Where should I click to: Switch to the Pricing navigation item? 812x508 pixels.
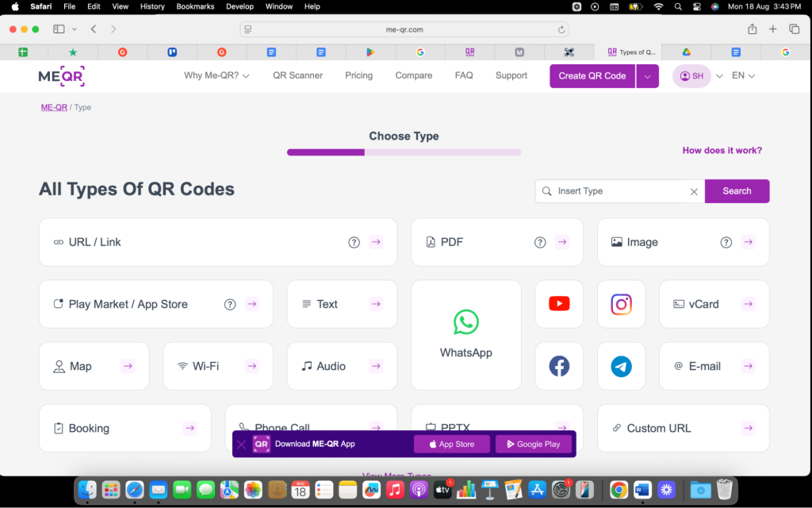[x=358, y=75]
